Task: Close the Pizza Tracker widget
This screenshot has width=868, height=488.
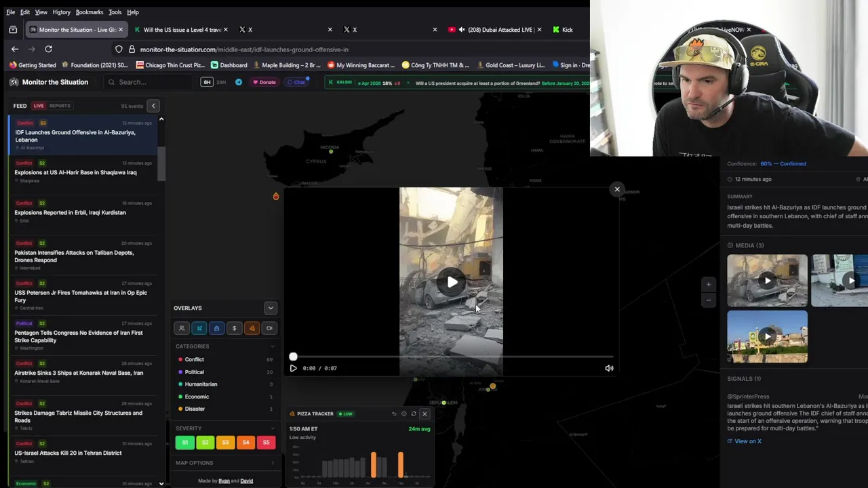Action: coord(425,413)
